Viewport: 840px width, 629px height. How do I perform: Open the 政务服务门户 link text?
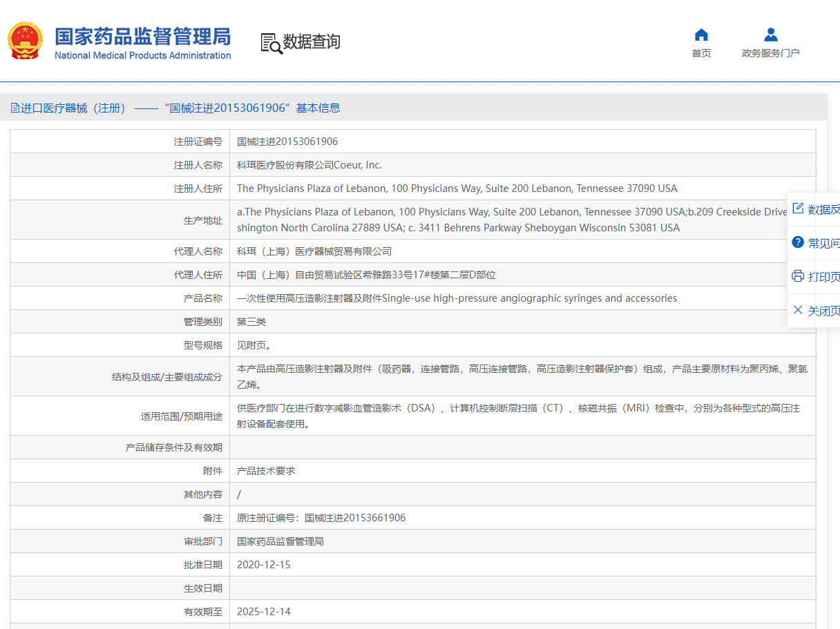[x=771, y=53]
